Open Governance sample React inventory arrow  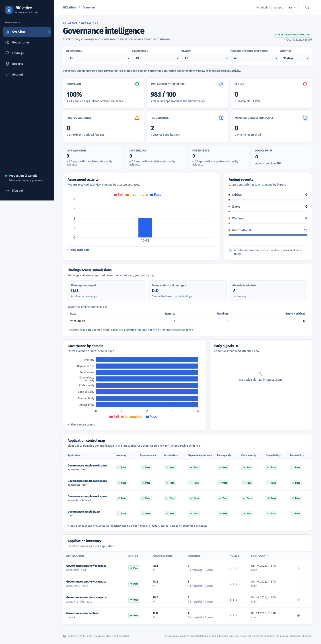[298, 615]
